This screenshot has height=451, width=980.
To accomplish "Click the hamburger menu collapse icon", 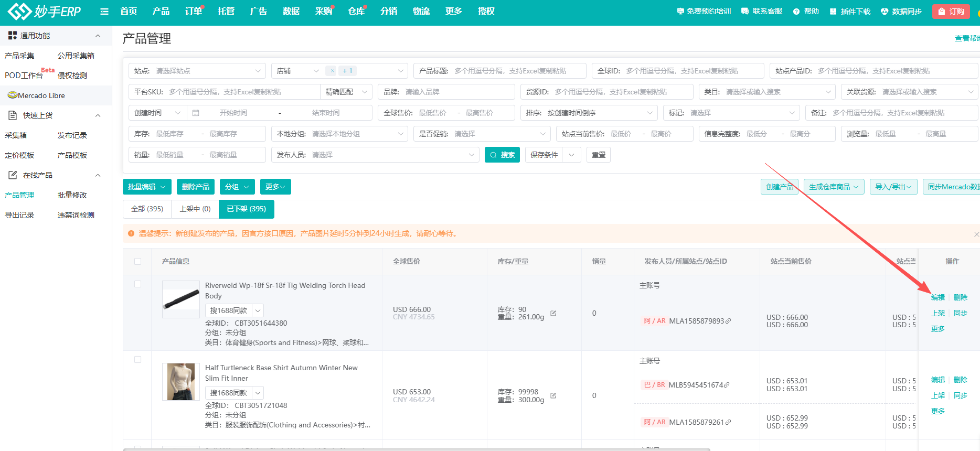I will coord(104,12).
